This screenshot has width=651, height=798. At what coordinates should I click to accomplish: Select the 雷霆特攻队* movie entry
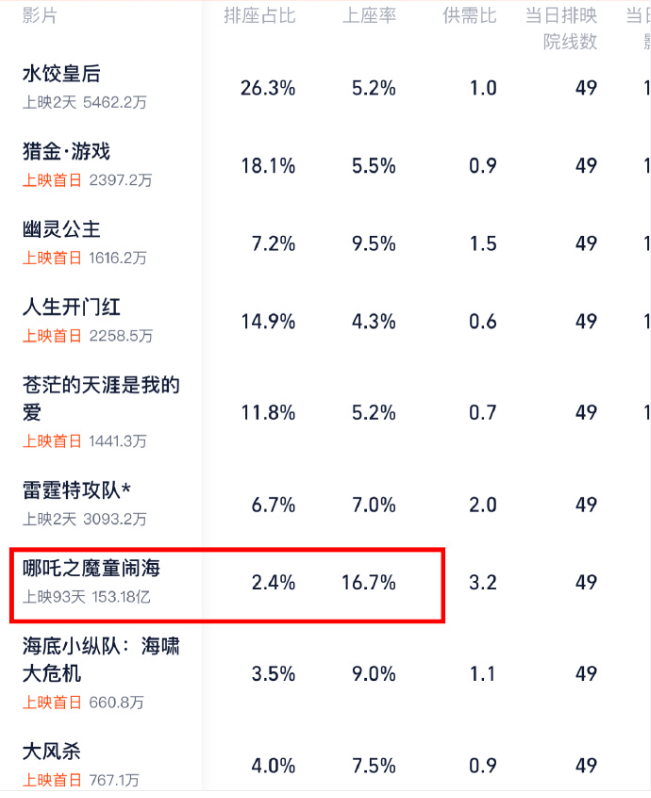tap(77, 491)
